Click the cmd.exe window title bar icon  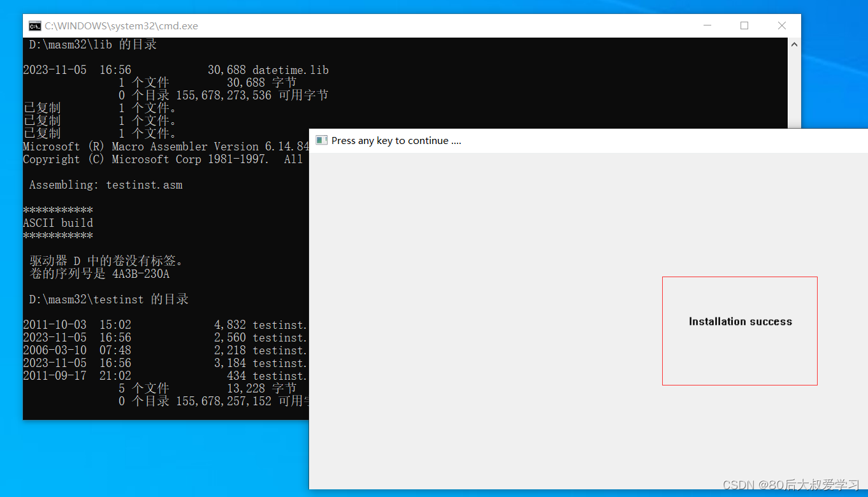(35, 26)
